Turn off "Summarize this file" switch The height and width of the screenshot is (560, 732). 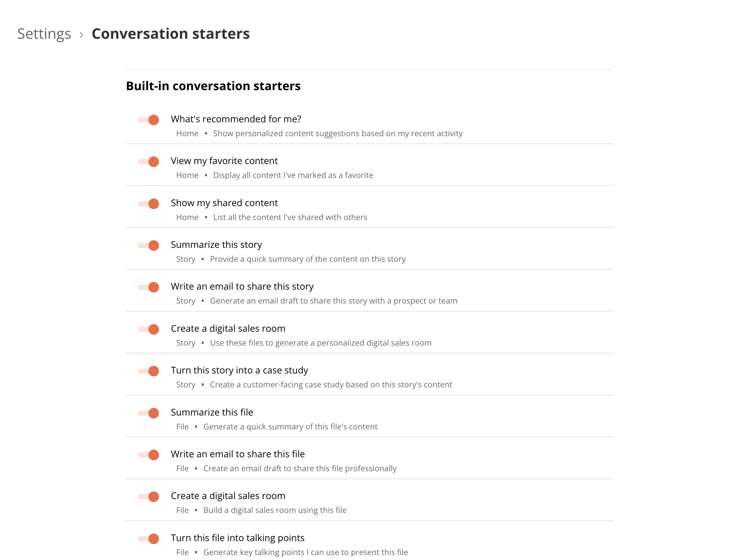(x=148, y=413)
